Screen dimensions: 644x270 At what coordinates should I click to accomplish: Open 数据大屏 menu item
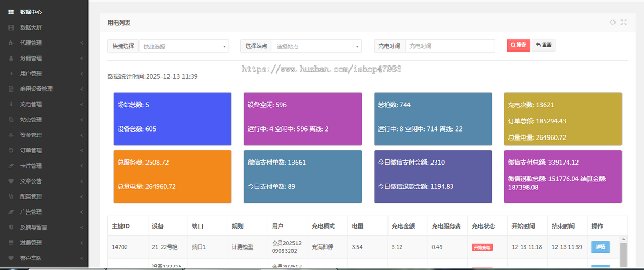point(31,27)
